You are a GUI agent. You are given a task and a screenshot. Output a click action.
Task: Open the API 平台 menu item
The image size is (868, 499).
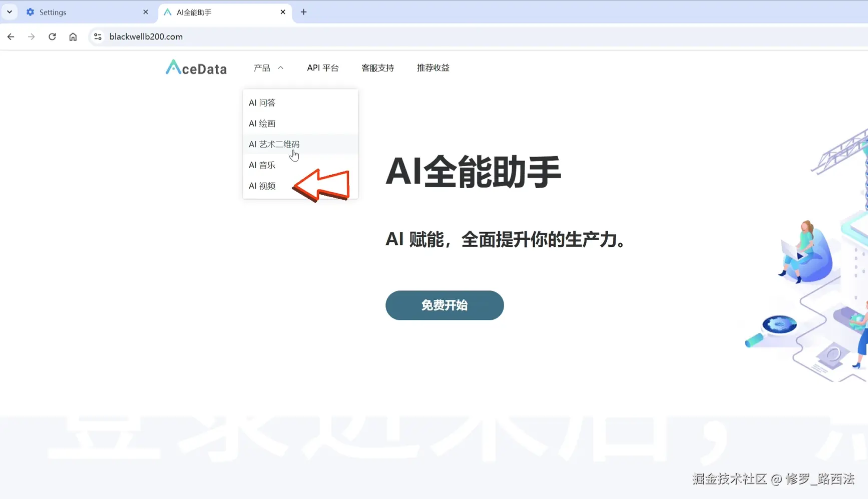pyautogui.click(x=323, y=68)
